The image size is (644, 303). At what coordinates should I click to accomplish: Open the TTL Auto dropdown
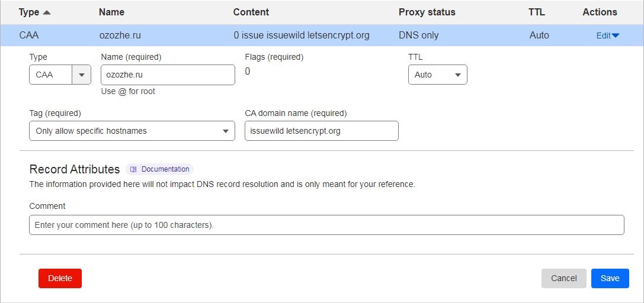[437, 75]
